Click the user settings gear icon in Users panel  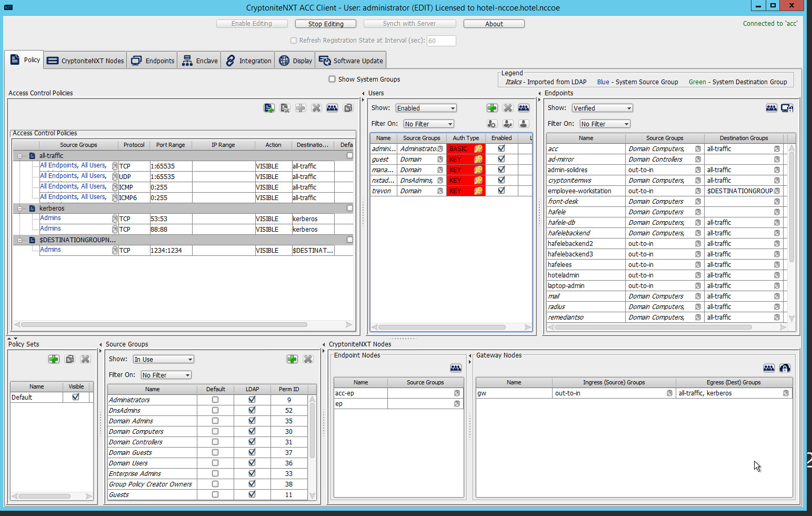click(x=492, y=124)
